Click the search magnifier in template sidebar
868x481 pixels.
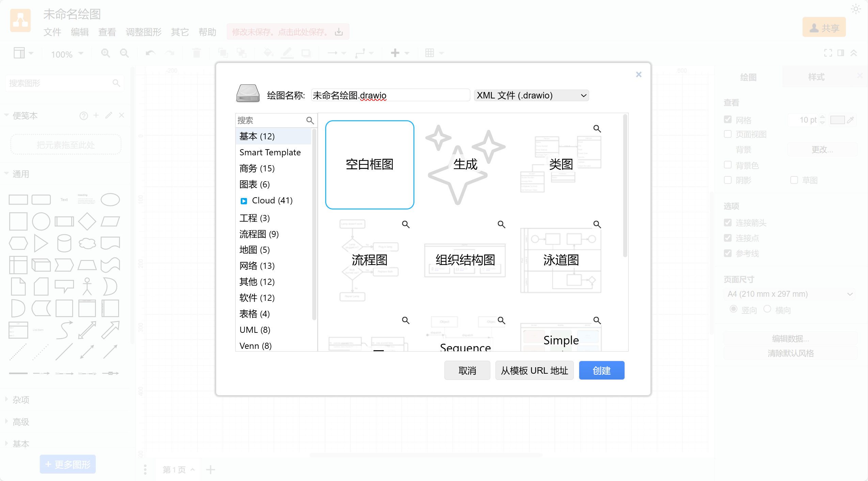tap(310, 120)
